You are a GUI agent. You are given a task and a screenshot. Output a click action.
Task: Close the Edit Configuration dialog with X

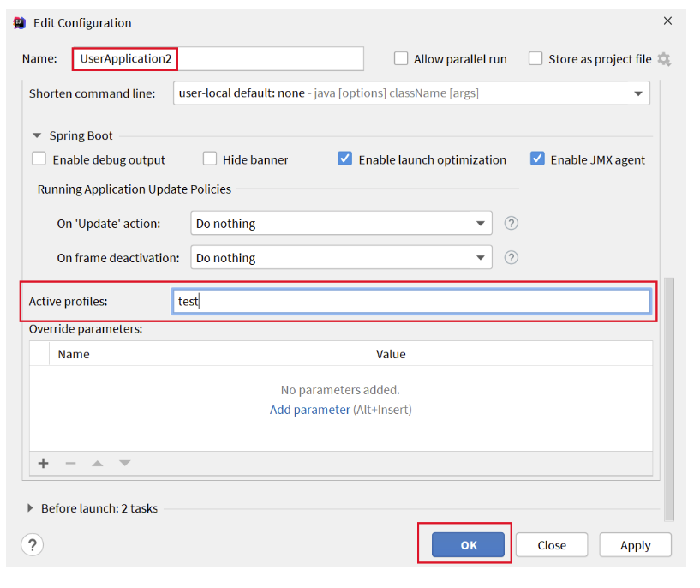667,21
